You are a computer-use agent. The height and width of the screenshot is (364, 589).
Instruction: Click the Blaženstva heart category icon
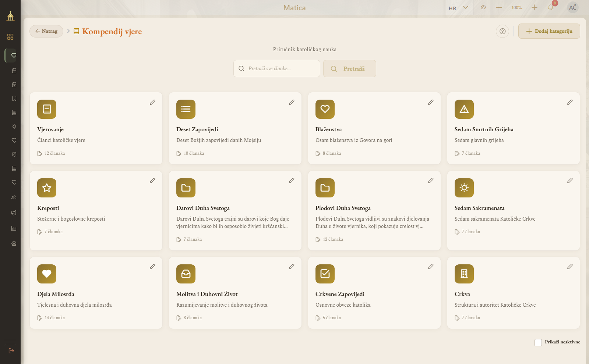325,109
